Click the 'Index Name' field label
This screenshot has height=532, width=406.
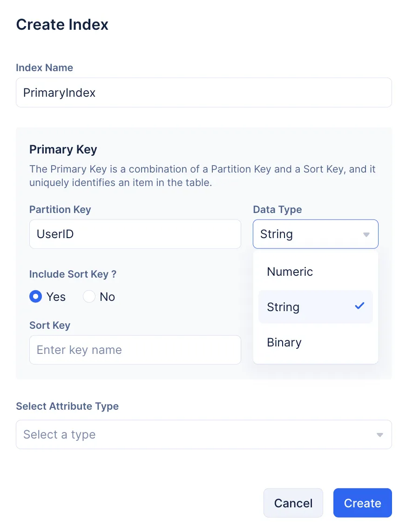44,67
